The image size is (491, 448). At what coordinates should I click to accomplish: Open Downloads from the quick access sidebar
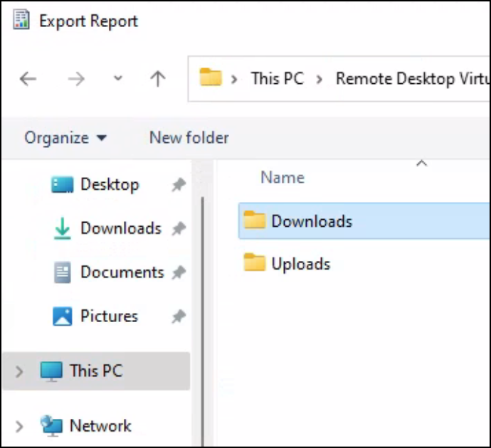point(120,228)
